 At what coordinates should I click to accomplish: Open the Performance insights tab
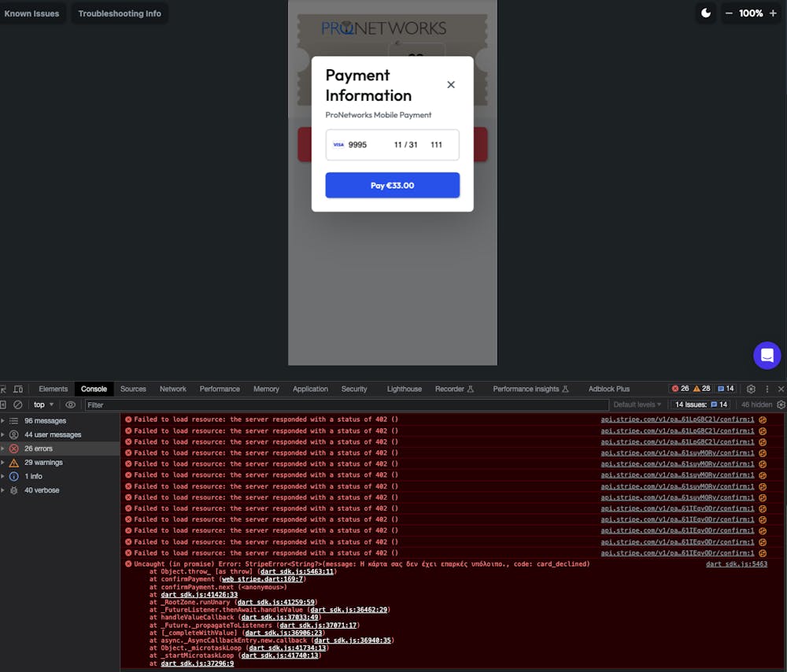point(530,389)
